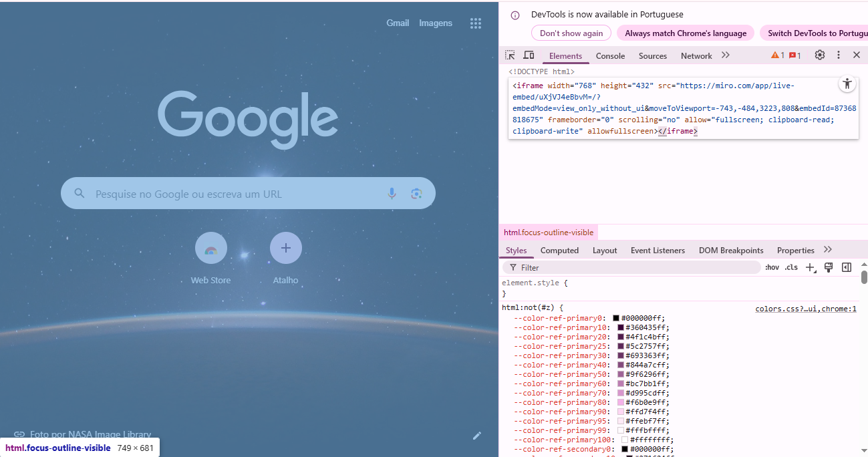
Task: Open the Google apps grid icon
Action: tap(475, 23)
